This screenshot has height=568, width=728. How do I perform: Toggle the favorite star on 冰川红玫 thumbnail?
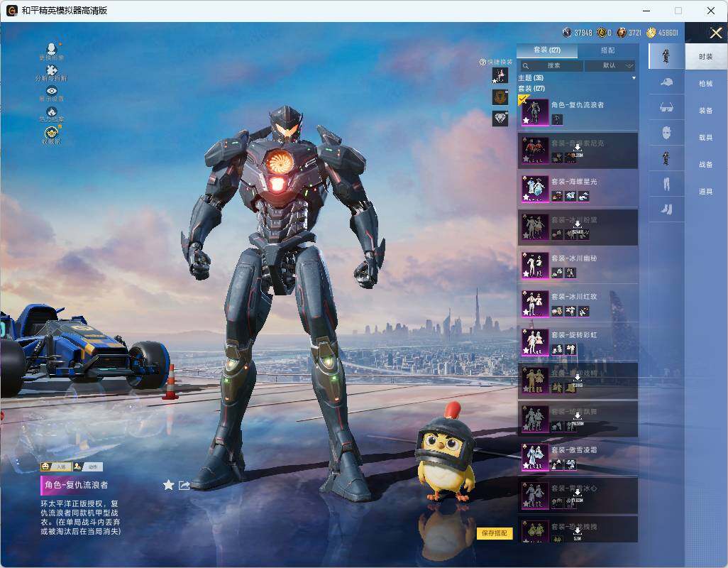point(526,312)
